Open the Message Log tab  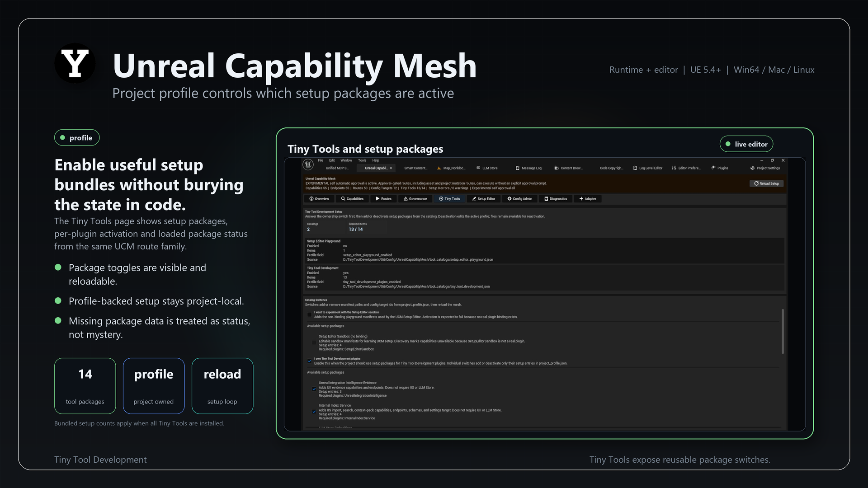[x=528, y=168]
